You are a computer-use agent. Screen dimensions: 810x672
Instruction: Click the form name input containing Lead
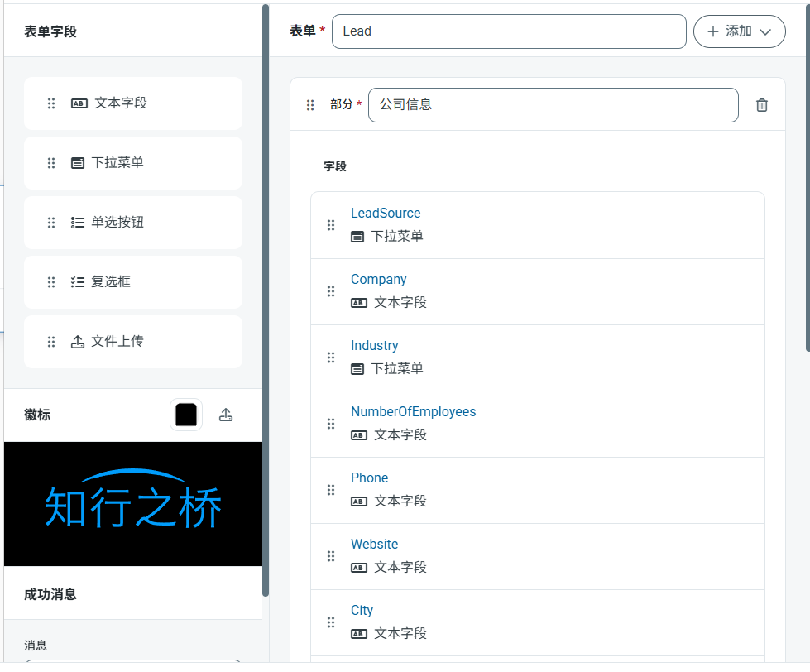[508, 31]
